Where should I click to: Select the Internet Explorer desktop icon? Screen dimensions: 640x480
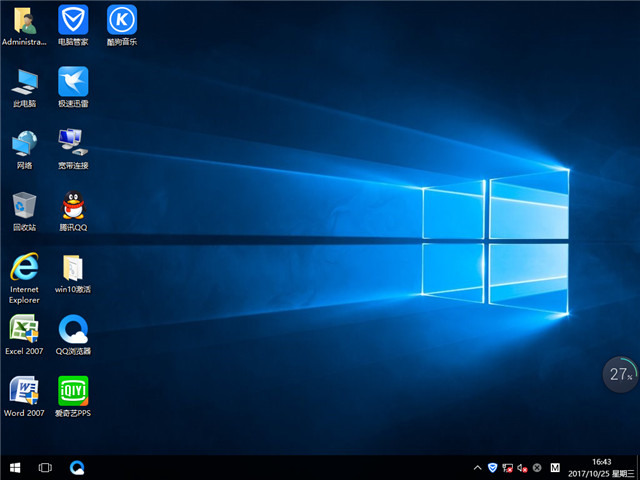click(24, 267)
